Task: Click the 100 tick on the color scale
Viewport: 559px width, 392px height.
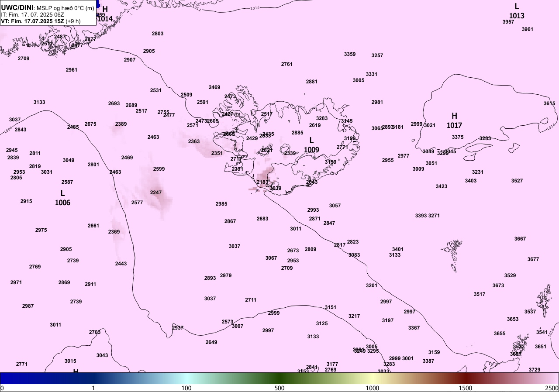Action: click(186, 388)
